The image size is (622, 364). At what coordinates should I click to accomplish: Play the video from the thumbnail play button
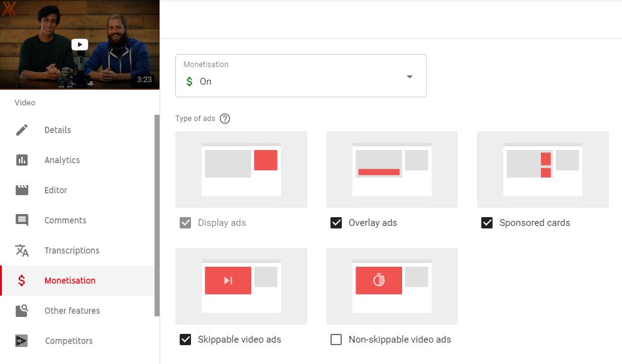[x=80, y=45]
